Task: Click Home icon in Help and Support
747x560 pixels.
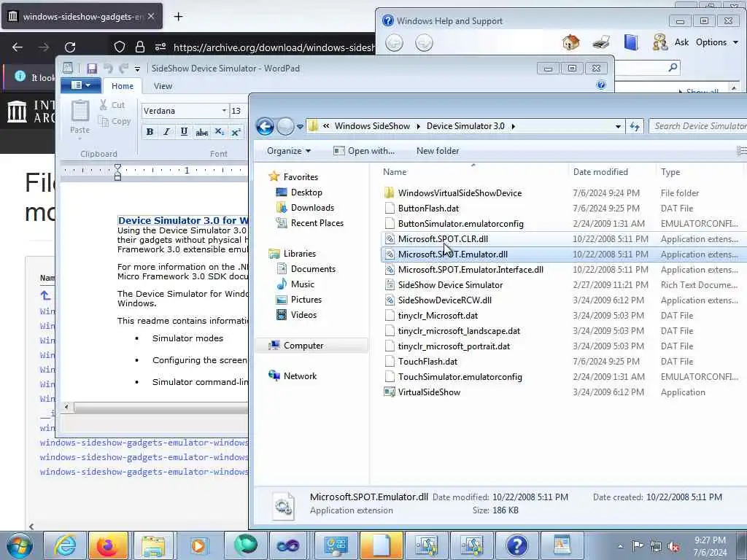Action: 570,42
